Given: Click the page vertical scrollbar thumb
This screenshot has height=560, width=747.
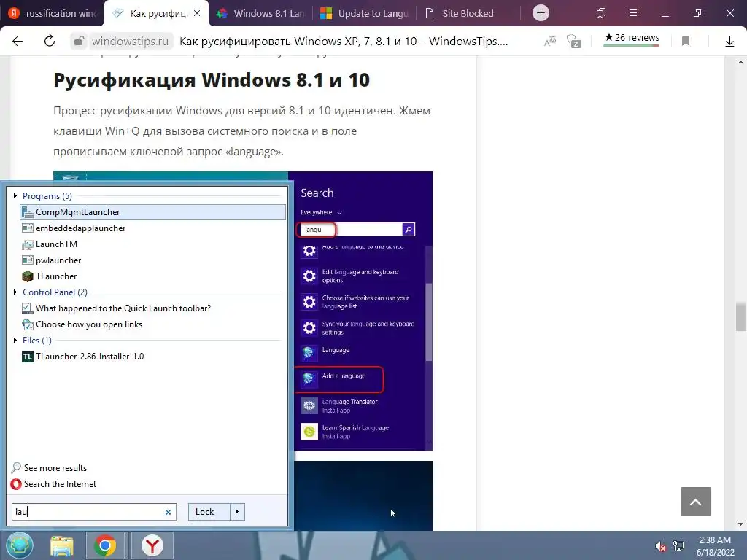Looking at the screenshot, I should coord(740,316).
